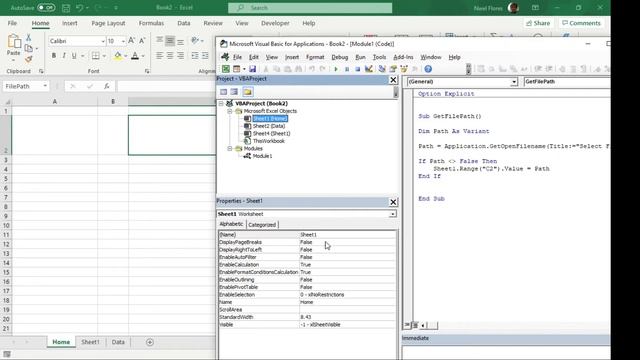This screenshot has width=640, height=360.
Task: Open the Tools menu in VBA editor
Action: point(379,57)
